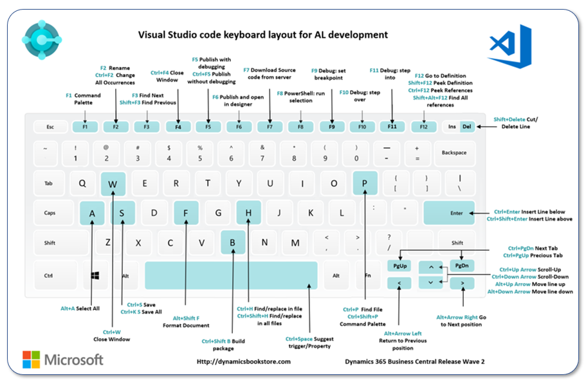The width and height of the screenshot is (588, 382).
Task: Click the F5 key for Publish with debugging
Action: click(x=208, y=127)
